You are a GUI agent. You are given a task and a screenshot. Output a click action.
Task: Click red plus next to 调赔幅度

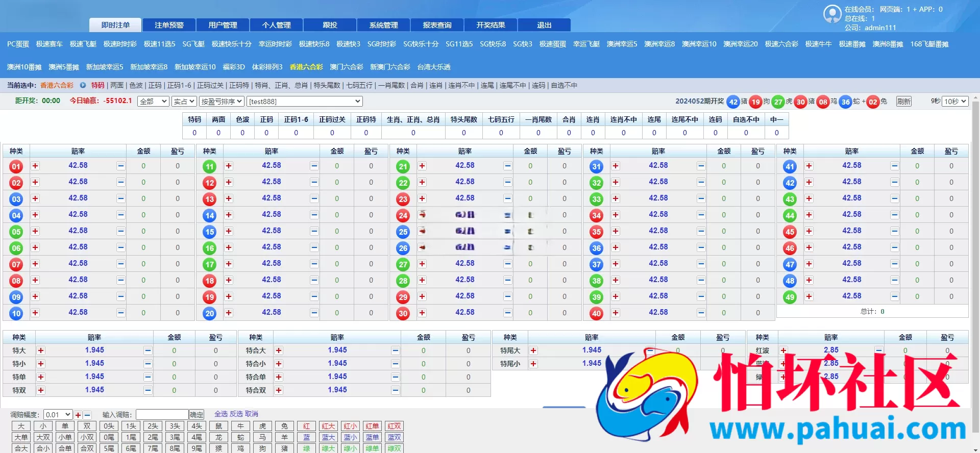[x=78, y=415]
